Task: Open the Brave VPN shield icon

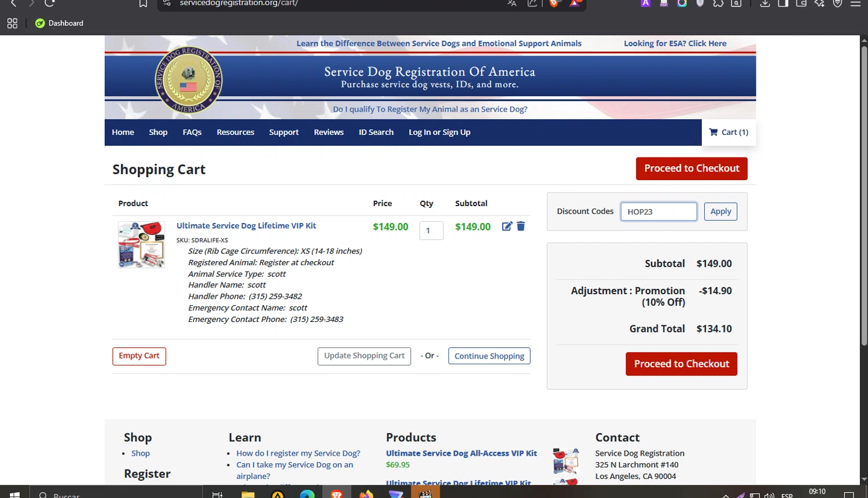Action: 837,3
